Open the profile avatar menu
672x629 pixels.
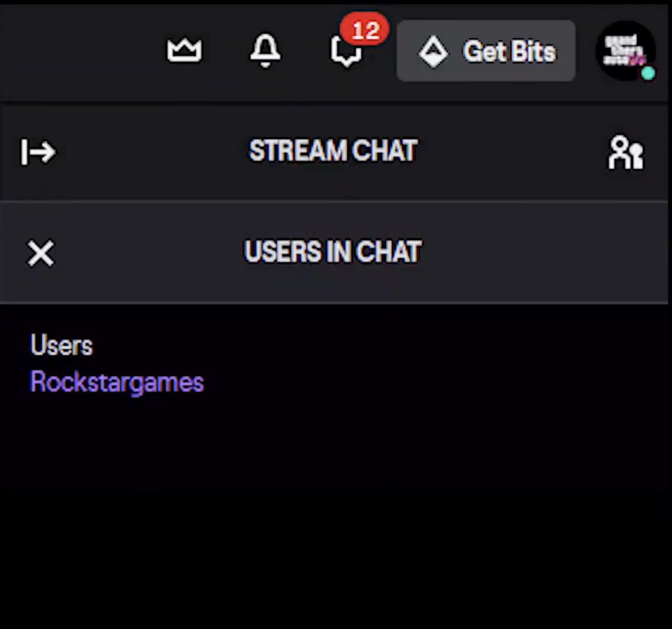(x=625, y=50)
